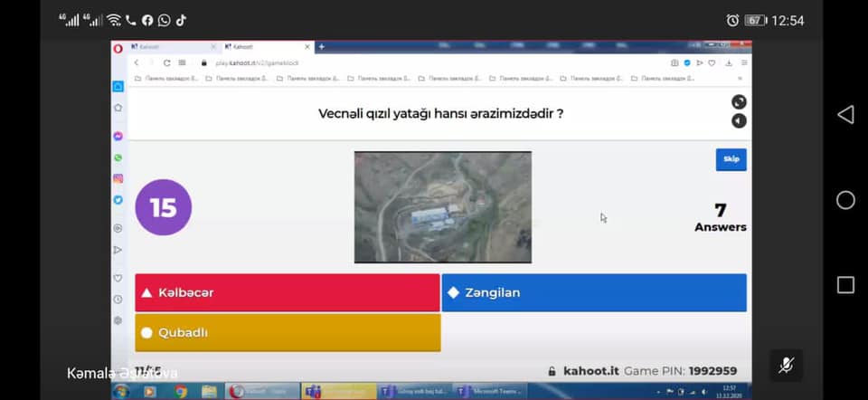Open the Speed Dial grid button
This screenshot has width=868, height=400.
coord(182,62)
